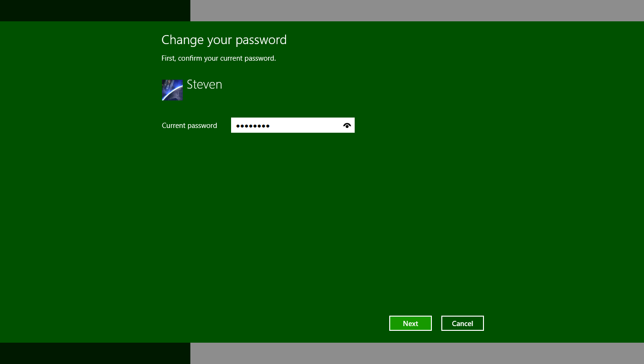Click the green gap between Next and Cancel
This screenshot has width=644, height=364.
[437, 323]
